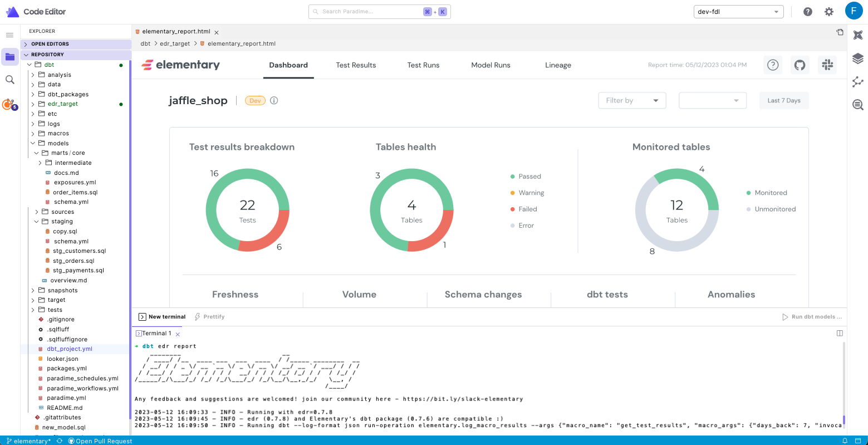Image resolution: width=868 pixels, height=445 pixels.
Task: Select the Search icon in left sidebar
Action: point(10,80)
